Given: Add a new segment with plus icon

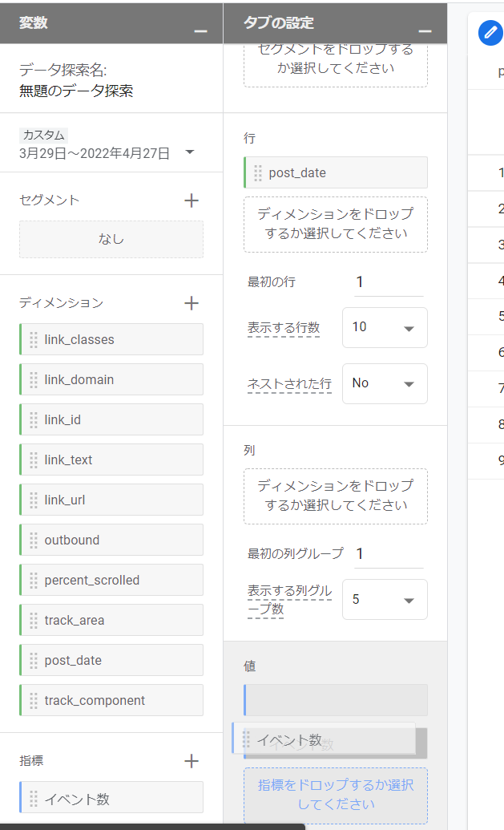Looking at the screenshot, I should 192,200.
